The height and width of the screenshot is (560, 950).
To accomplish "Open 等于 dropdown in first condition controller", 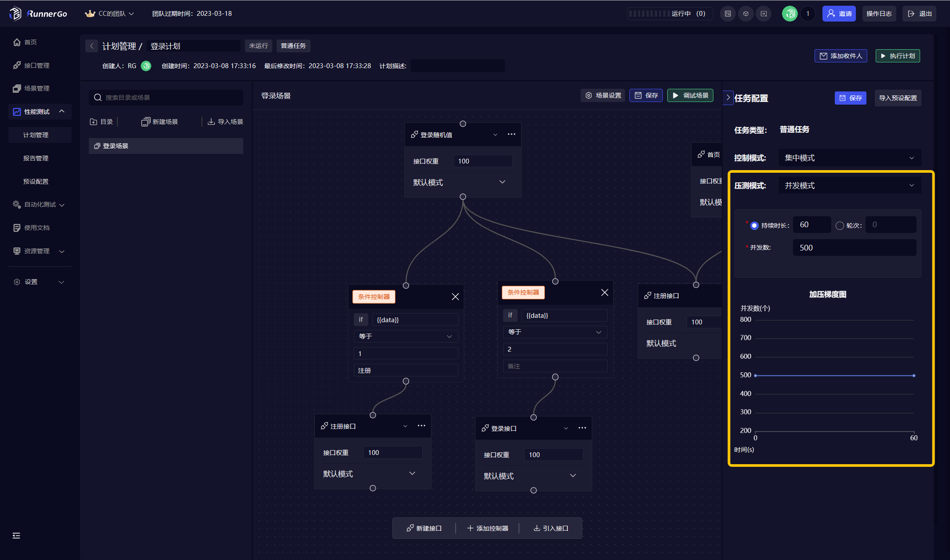I will tap(406, 336).
